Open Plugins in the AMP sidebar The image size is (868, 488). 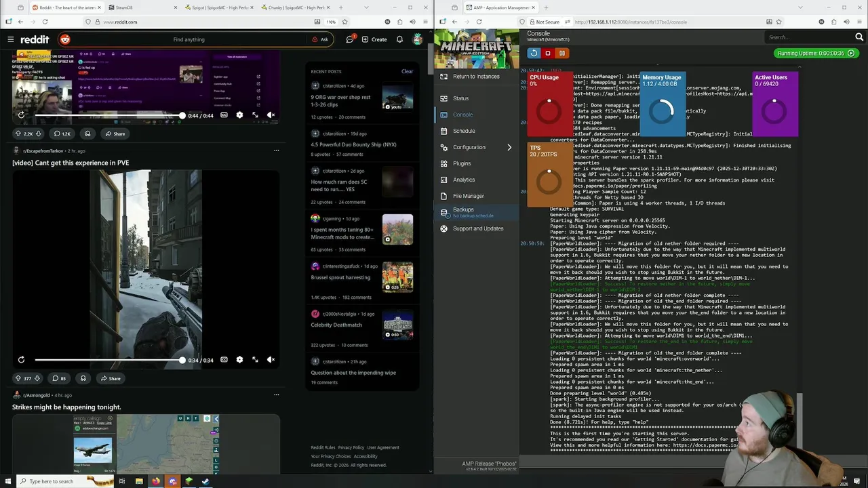tap(476, 163)
